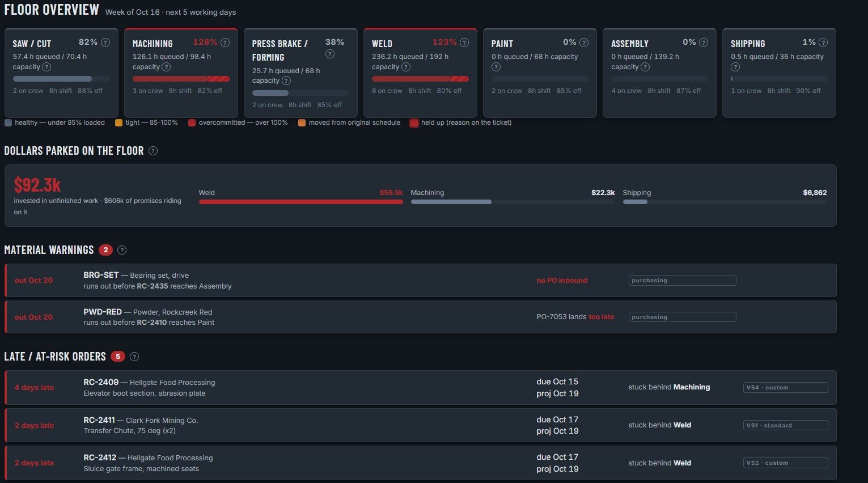Click the Machining dollars bar at $22.3k
The height and width of the screenshot is (483, 868).
(x=513, y=202)
